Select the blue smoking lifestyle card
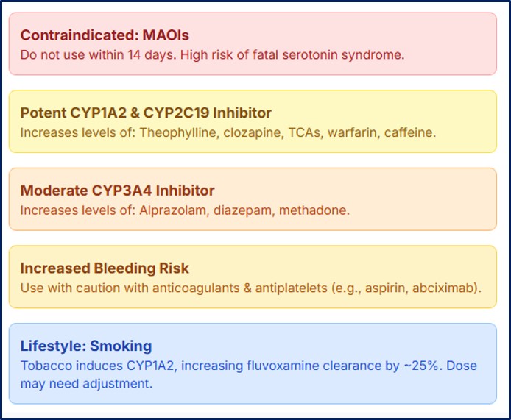Screen dimensions: 511x420 point(253,363)
